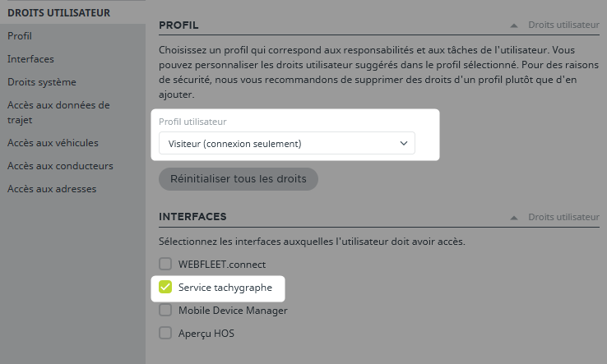Open the Visiteur (connexion seulement) dropdown
This screenshot has width=607, height=364.
click(286, 144)
